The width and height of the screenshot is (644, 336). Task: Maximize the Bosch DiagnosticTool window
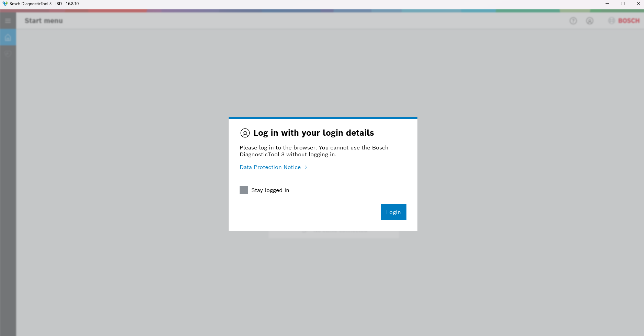coord(623,3)
